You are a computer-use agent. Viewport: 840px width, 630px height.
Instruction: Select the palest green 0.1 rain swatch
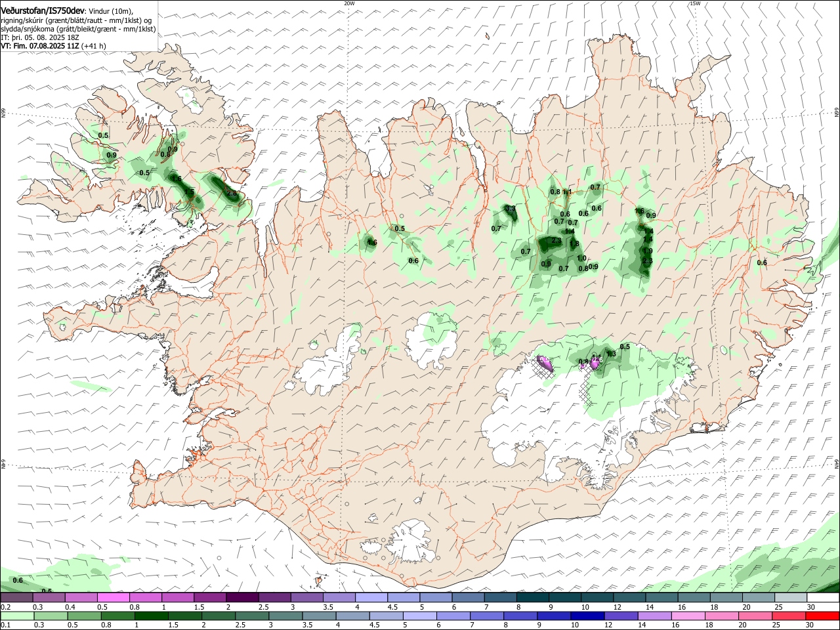click(x=17, y=616)
